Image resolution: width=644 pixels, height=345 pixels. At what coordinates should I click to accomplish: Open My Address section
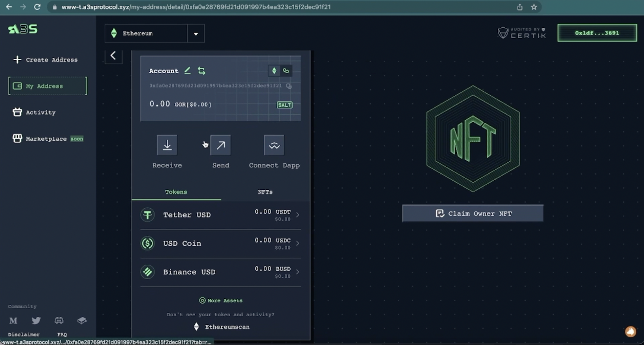coord(47,86)
